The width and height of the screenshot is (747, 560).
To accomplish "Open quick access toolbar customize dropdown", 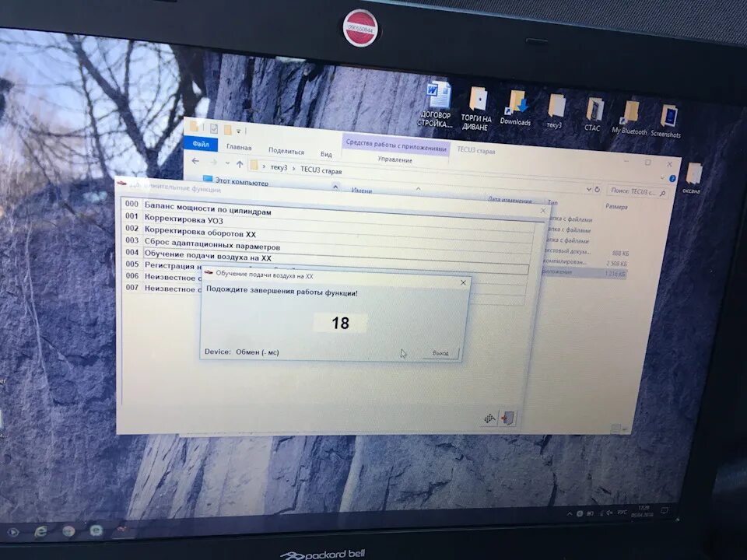I will 239,131.
